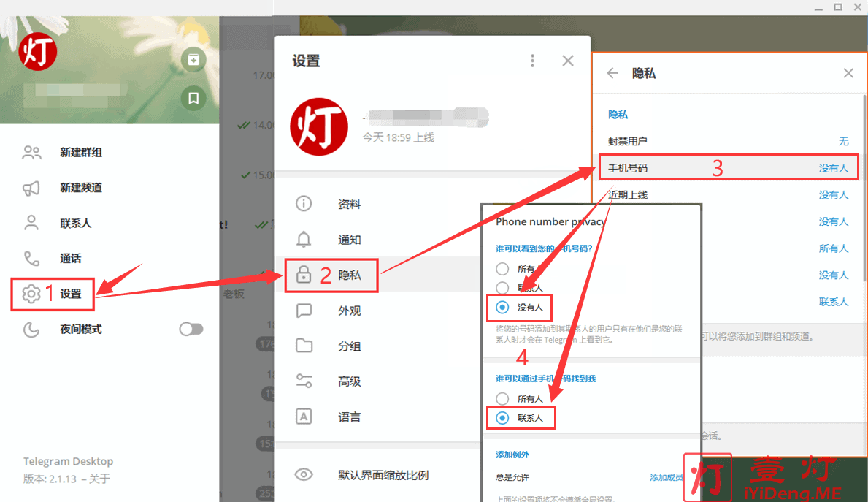
Task: Open the archived chats icon
Action: point(193,60)
